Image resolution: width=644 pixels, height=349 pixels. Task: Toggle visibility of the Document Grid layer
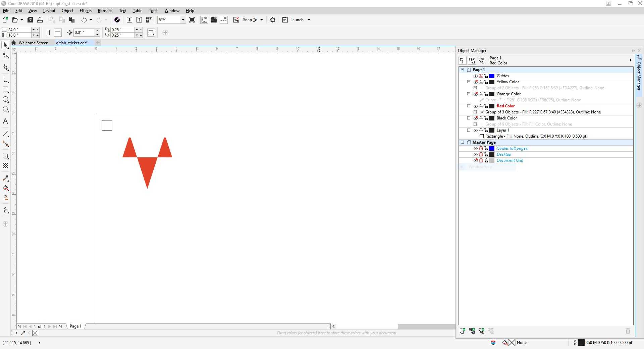[x=475, y=160]
